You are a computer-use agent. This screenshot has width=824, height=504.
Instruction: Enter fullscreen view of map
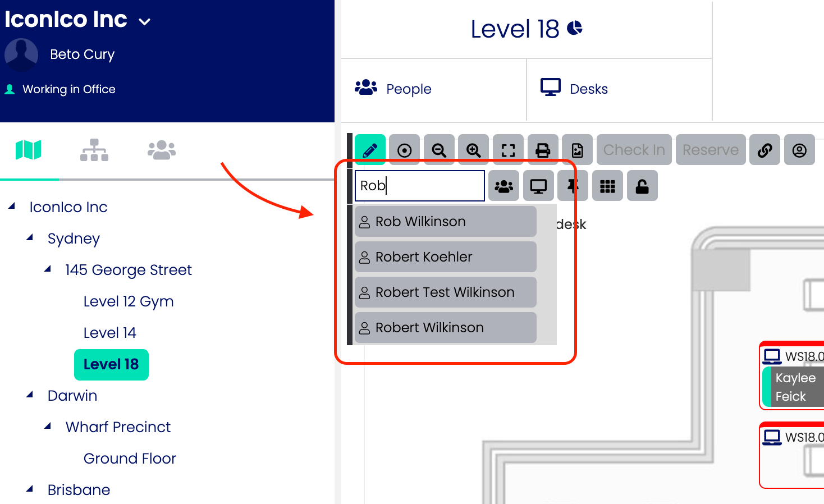pyautogui.click(x=508, y=150)
